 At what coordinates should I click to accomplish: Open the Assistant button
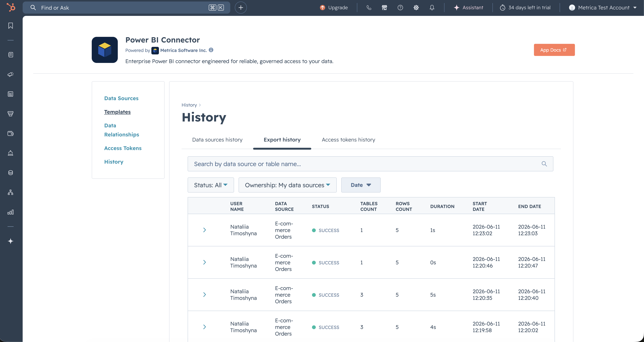468,8
